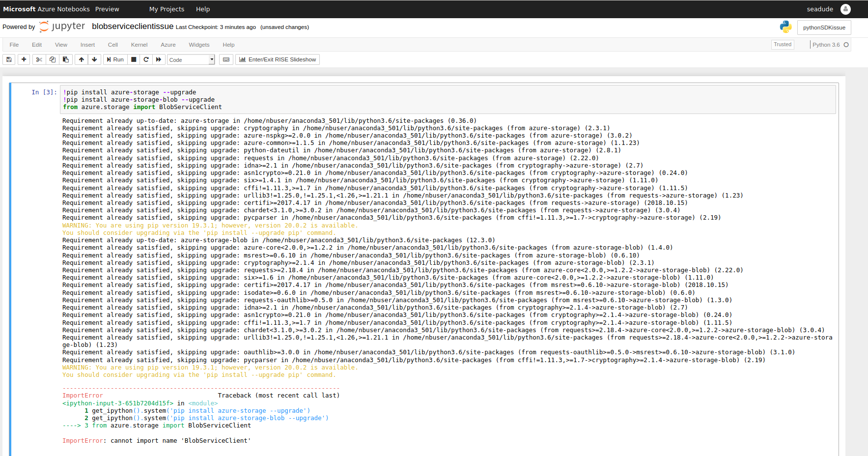Open the Widgets menu
Viewport: 868px width, 456px height.
tap(199, 45)
